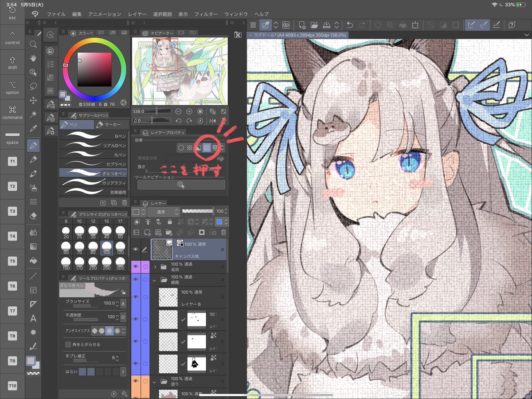The width and height of the screenshot is (532, 399).
Task: Delete the selected layer with the trash icon
Action: (x=224, y=232)
